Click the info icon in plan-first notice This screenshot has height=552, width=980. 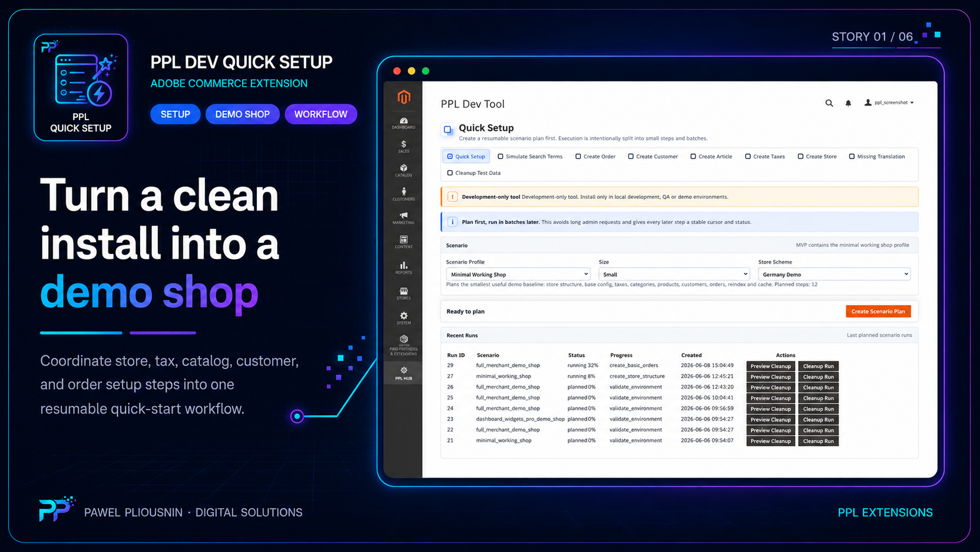[x=452, y=222]
